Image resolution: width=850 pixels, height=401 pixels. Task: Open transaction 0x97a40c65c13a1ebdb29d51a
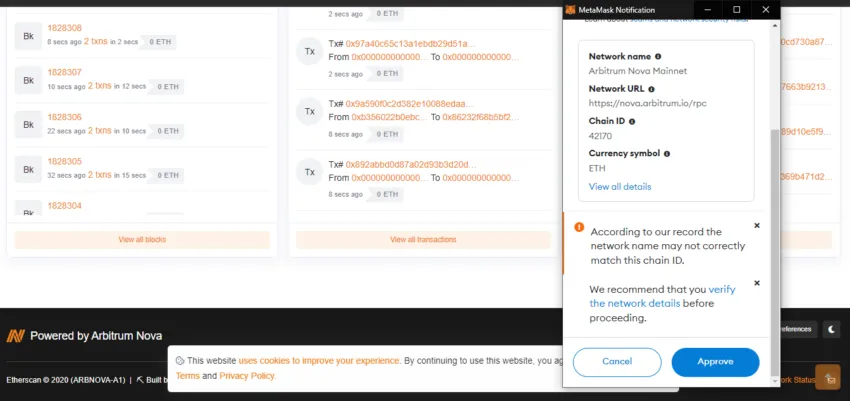click(410, 44)
